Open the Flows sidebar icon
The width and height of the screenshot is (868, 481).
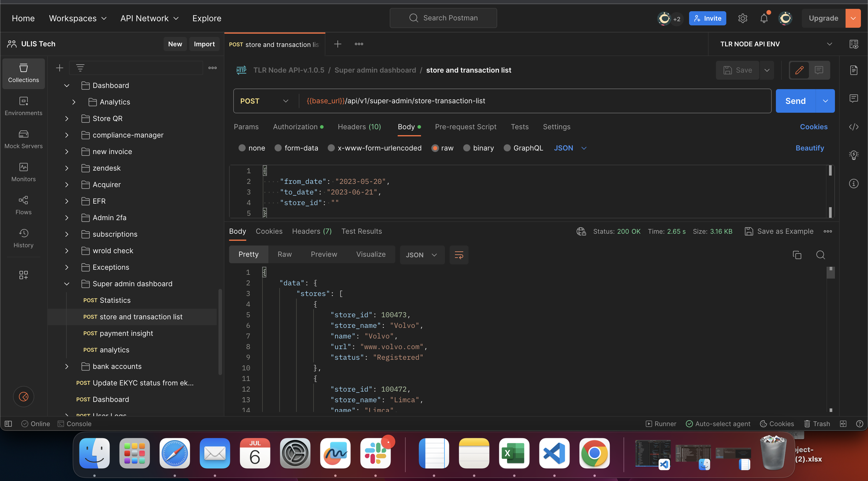tap(23, 205)
